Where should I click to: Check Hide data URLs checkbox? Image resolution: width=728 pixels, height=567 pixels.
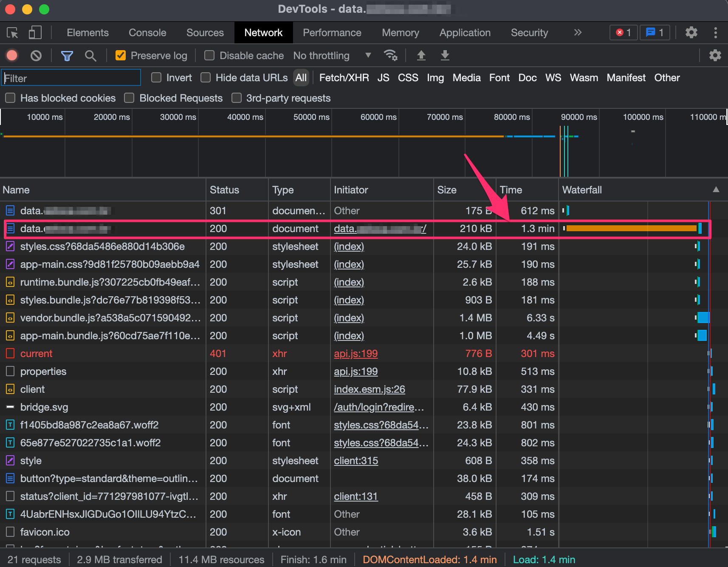click(206, 77)
